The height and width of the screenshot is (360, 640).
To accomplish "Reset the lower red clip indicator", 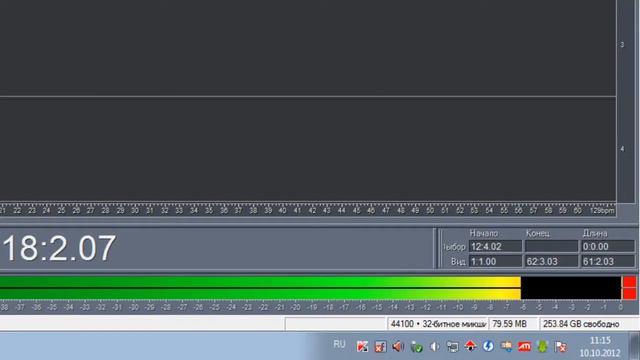I will [629, 294].
